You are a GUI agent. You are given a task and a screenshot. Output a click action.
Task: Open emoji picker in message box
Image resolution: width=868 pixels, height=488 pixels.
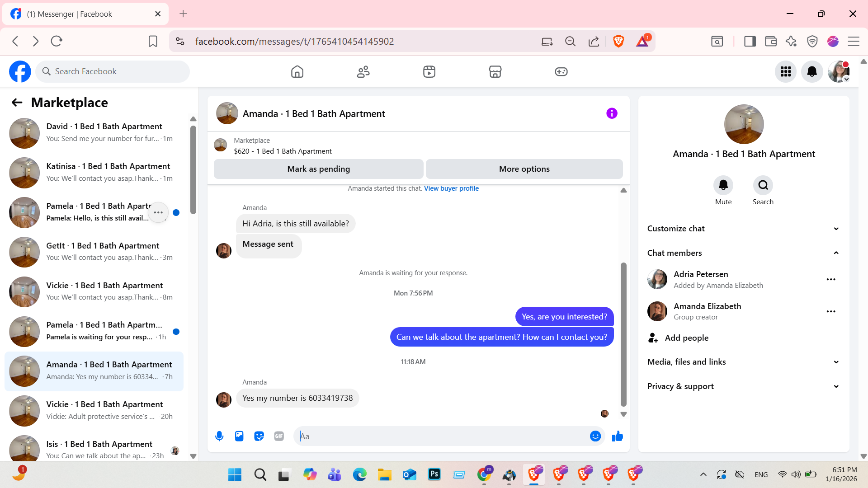coord(595,436)
